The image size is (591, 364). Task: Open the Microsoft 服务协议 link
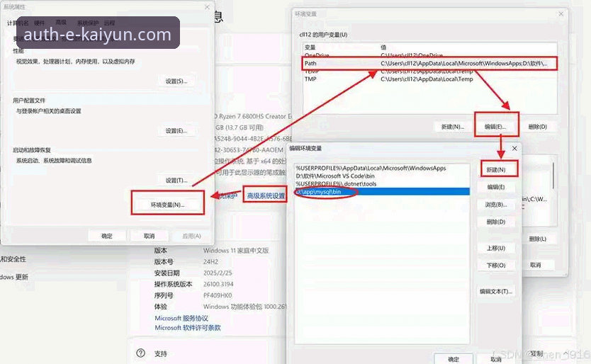pos(181,319)
